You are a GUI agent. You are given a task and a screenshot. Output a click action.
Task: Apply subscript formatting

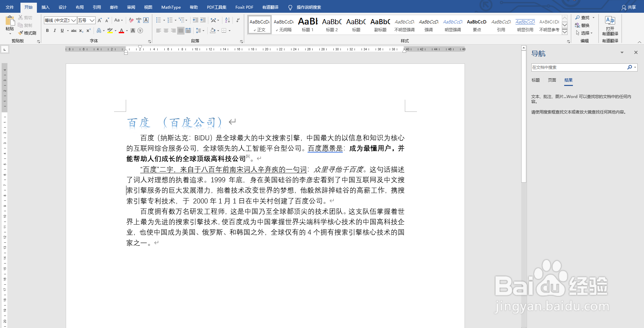click(81, 31)
